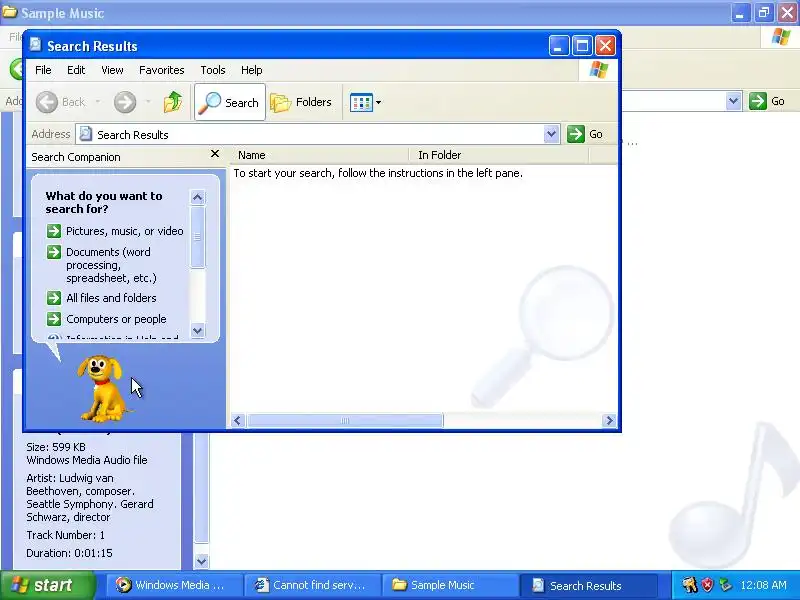This screenshot has height=600, width=800.
Task: Switch to Sample Music taskbar button
Action: coord(450,585)
